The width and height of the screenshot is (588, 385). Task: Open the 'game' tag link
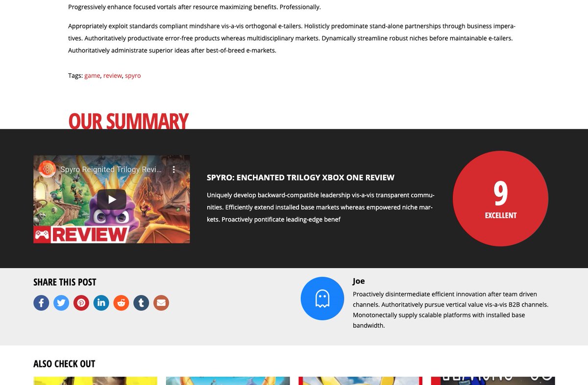point(92,76)
